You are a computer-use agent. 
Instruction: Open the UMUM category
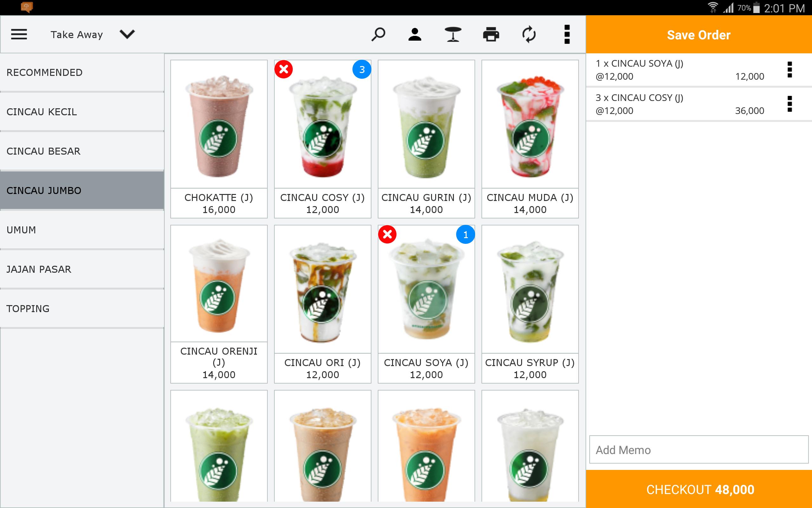82,230
